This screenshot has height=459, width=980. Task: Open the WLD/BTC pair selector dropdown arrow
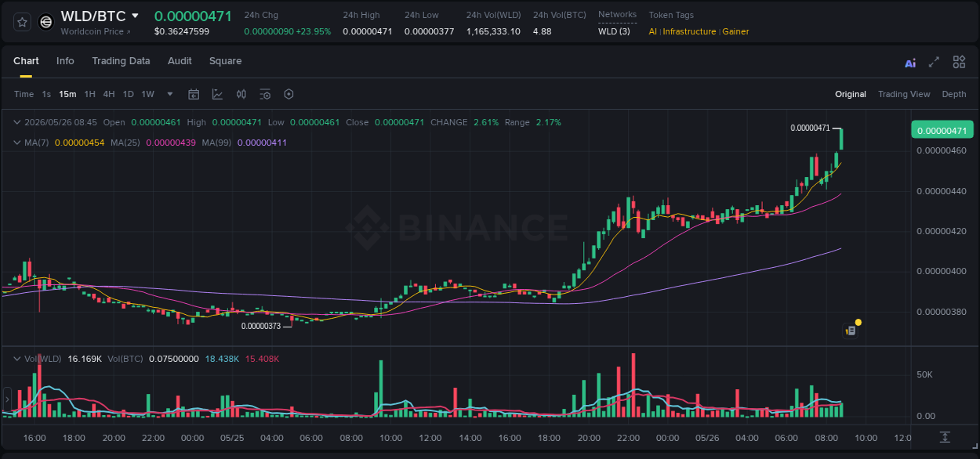point(135,16)
